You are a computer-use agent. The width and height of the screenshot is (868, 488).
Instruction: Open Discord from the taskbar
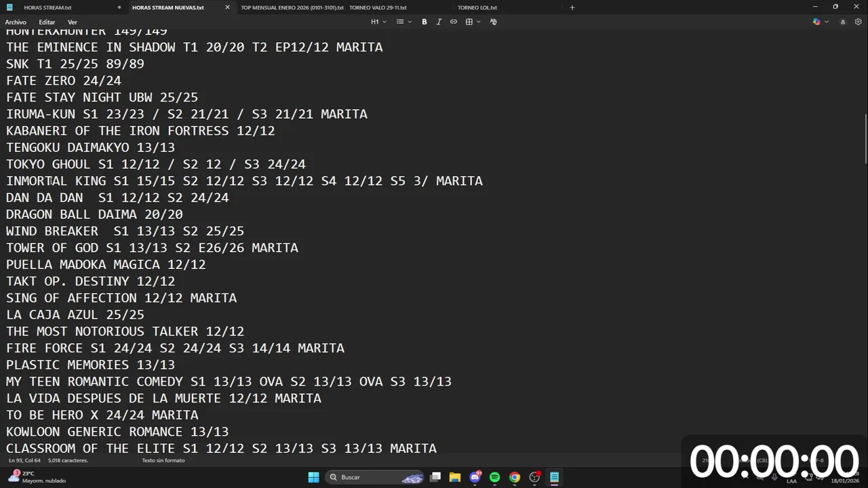[475, 477]
